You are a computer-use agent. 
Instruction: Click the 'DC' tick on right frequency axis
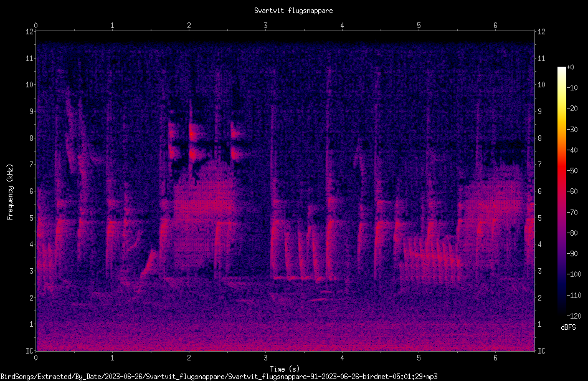541,351
